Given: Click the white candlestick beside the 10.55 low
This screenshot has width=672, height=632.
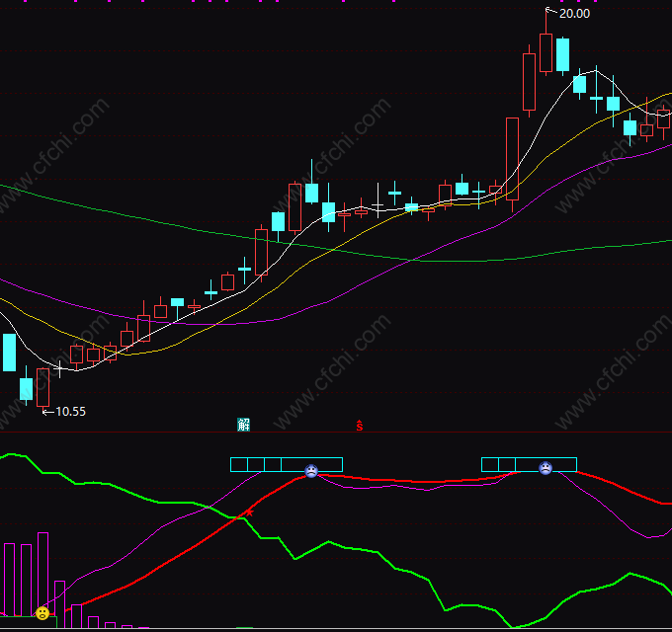Looking at the screenshot, I should pyautogui.click(x=42, y=387).
